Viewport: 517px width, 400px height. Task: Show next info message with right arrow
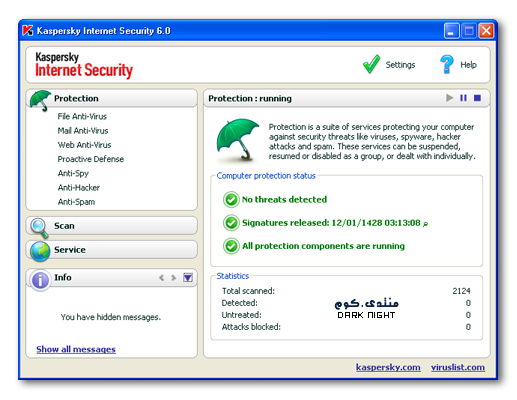tap(173, 278)
